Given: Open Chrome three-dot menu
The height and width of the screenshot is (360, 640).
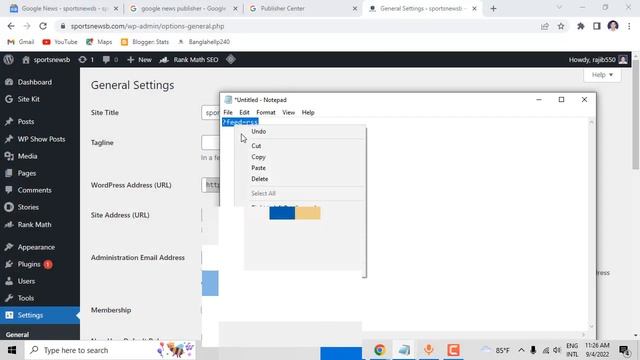Looking at the screenshot, I should pos(629,26).
